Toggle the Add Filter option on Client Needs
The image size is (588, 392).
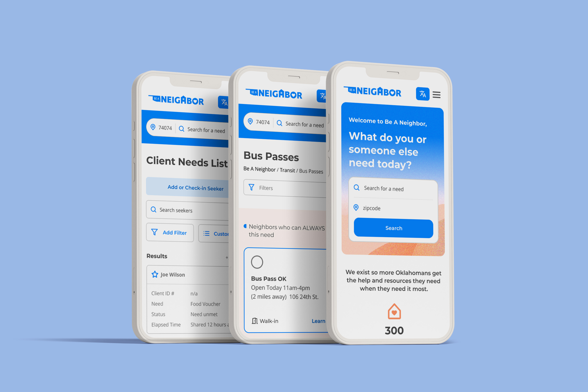170,232
